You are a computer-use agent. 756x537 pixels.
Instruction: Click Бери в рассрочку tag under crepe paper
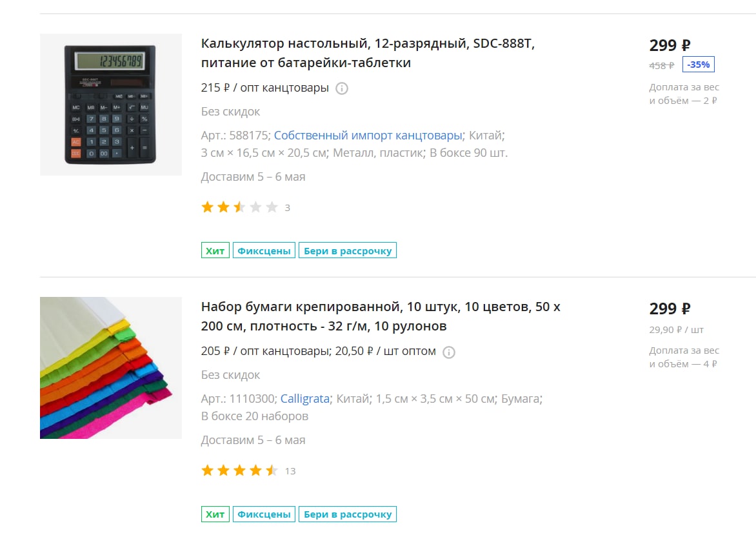(x=348, y=514)
